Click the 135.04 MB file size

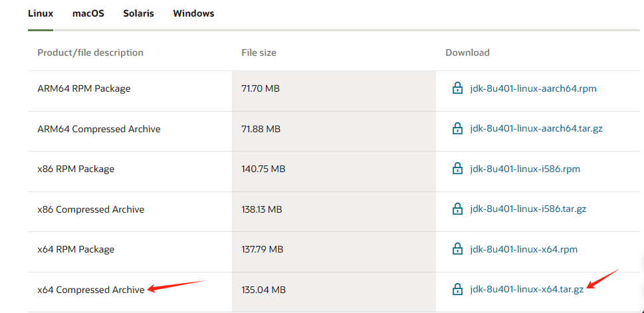[x=263, y=290]
